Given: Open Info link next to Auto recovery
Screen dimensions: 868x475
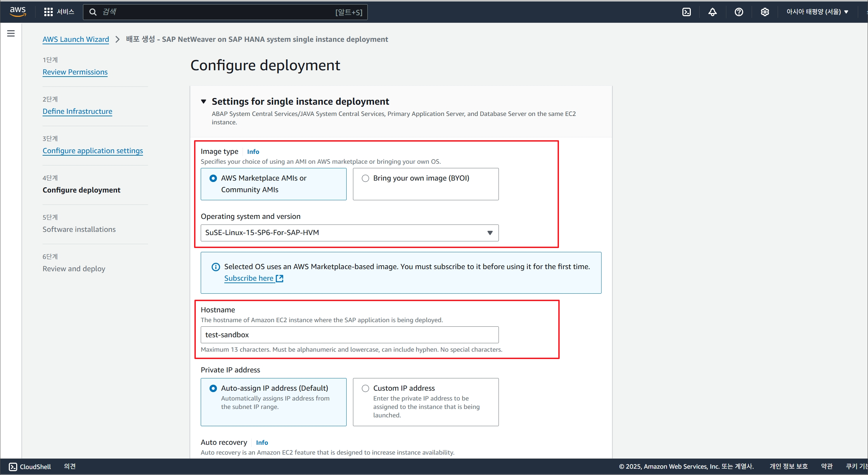Looking at the screenshot, I should coord(262,443).
